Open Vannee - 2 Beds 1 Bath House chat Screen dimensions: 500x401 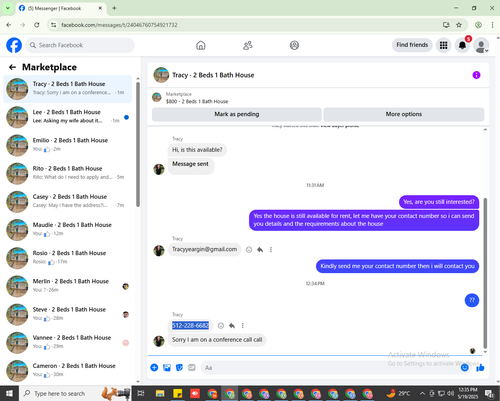pos(68,342)
